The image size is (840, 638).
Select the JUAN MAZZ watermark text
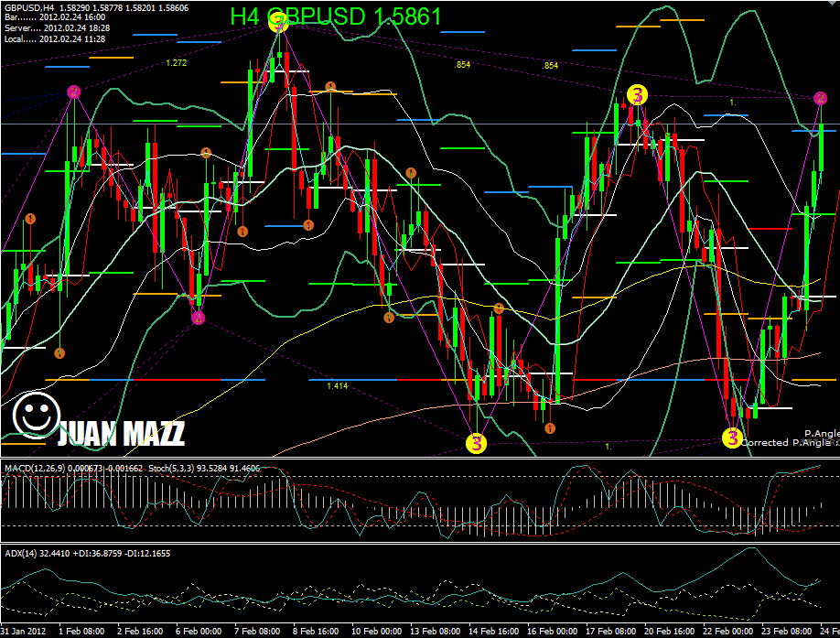pos(121,434)
